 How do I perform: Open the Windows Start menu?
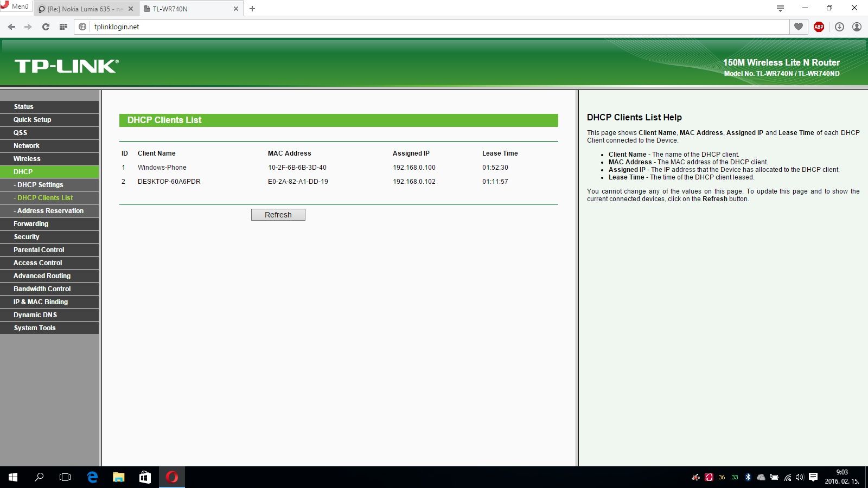pos(13,477)
